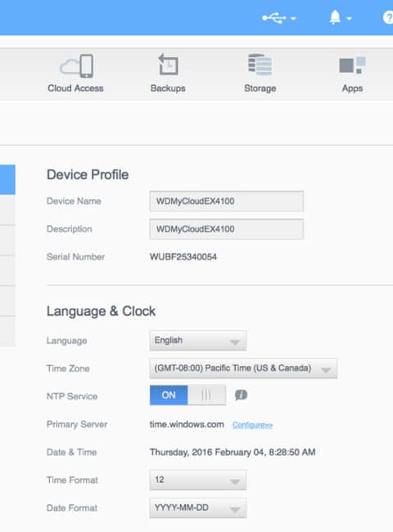This screenshot has width=393, height=532.
Task: Click the Serial Number label
Action: tap(75, 257)
